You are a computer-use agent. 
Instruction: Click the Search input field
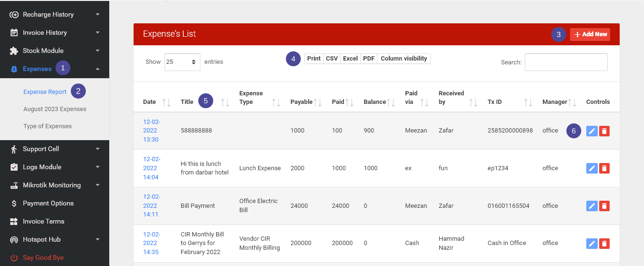[x=566, y=62]
